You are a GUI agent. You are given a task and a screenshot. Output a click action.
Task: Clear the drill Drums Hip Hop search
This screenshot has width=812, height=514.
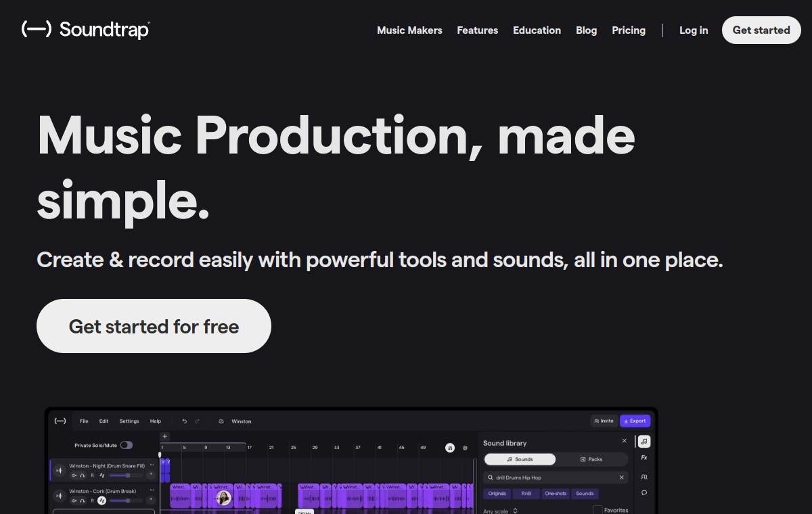click(622, 477)
